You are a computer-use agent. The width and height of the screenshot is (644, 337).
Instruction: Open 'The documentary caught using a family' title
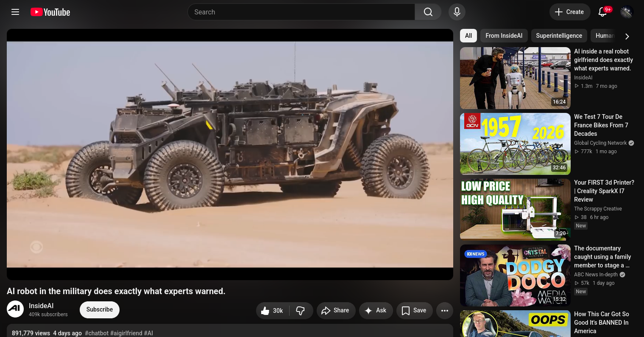tap(602, 257)
